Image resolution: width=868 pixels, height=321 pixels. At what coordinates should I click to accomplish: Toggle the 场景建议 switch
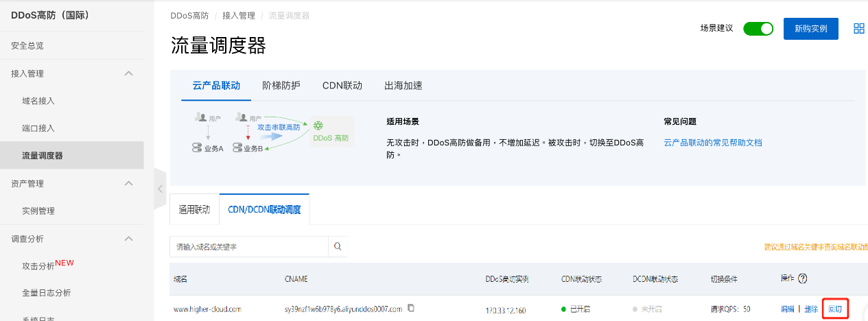click(758, 28)
